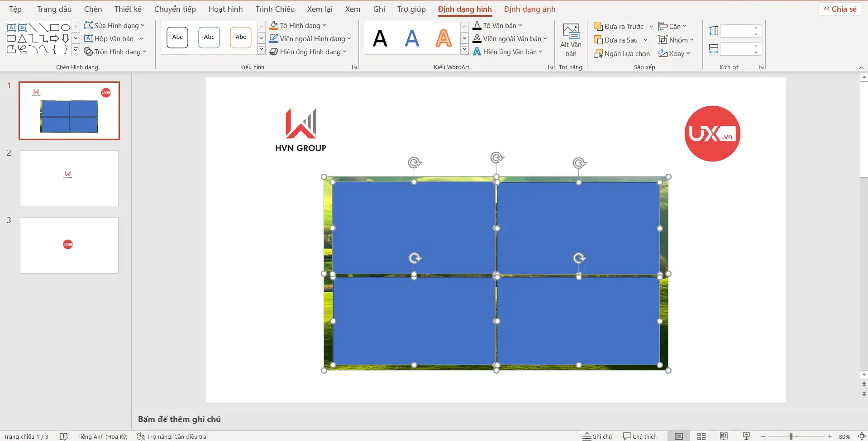
Task: Switch to normal view in status bar
Action: point(679,436)
